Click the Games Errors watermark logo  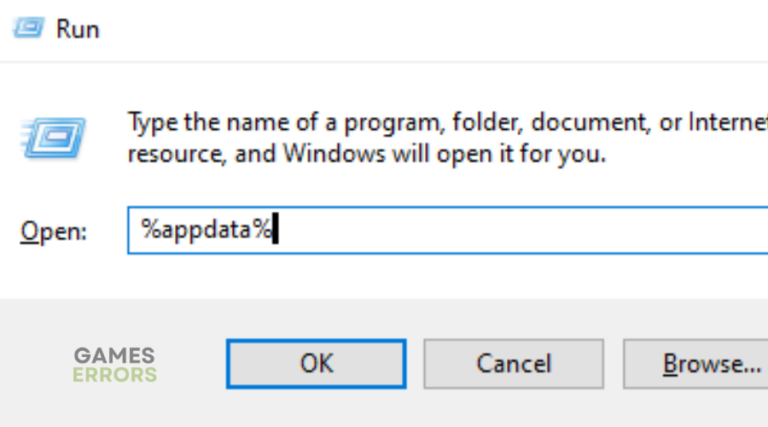click(114, 365)
